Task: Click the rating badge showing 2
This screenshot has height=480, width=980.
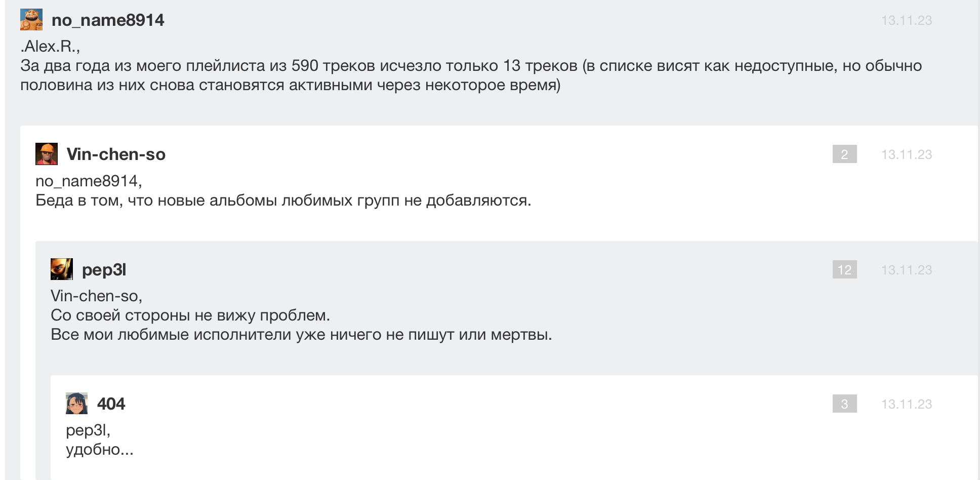Action: pyautogui.click(x=844, y=154)
